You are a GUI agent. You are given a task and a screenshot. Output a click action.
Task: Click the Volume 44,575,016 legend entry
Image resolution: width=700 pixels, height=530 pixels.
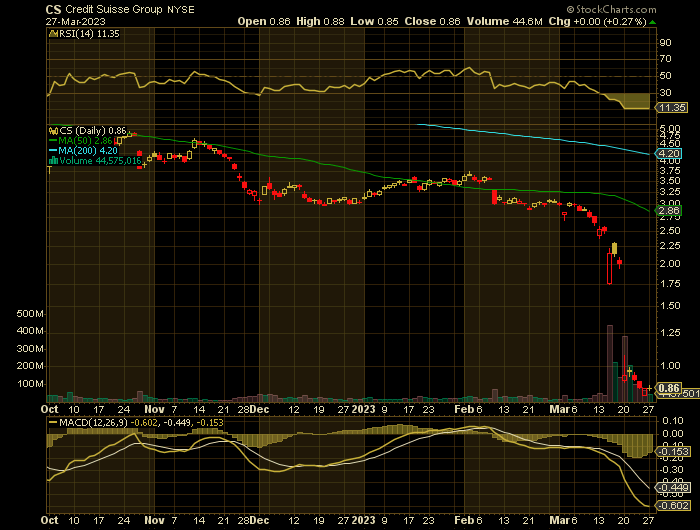100,161
